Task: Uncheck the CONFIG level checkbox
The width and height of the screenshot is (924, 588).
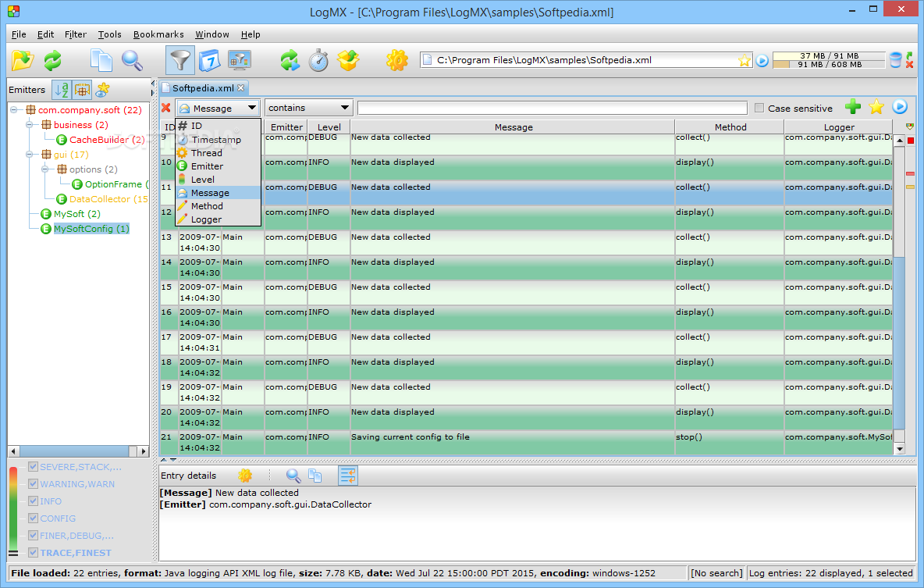Action: point(33,518)
